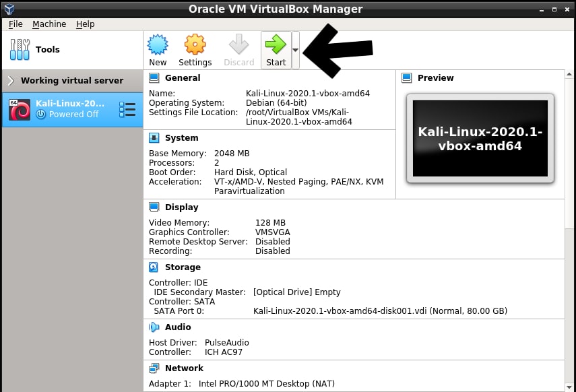Click the Storage section icon
This screenshot has width=576, height=392.
pos(152,267)
